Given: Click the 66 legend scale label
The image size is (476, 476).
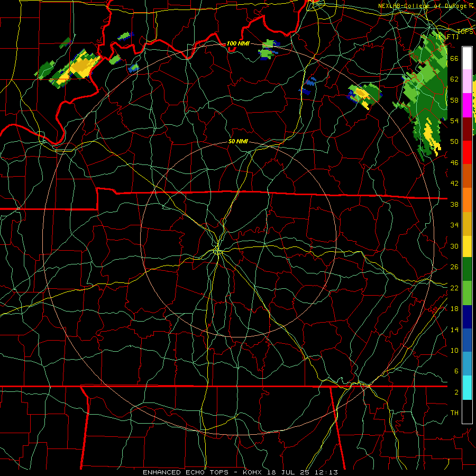Looking at the screenshot, I should point(454,58).
